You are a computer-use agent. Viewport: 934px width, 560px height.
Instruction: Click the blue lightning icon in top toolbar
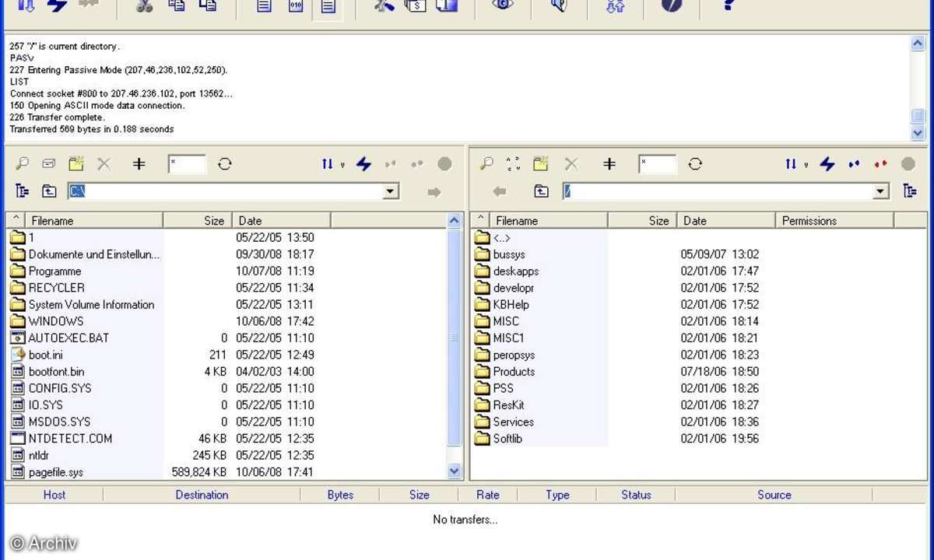point(57,5)
